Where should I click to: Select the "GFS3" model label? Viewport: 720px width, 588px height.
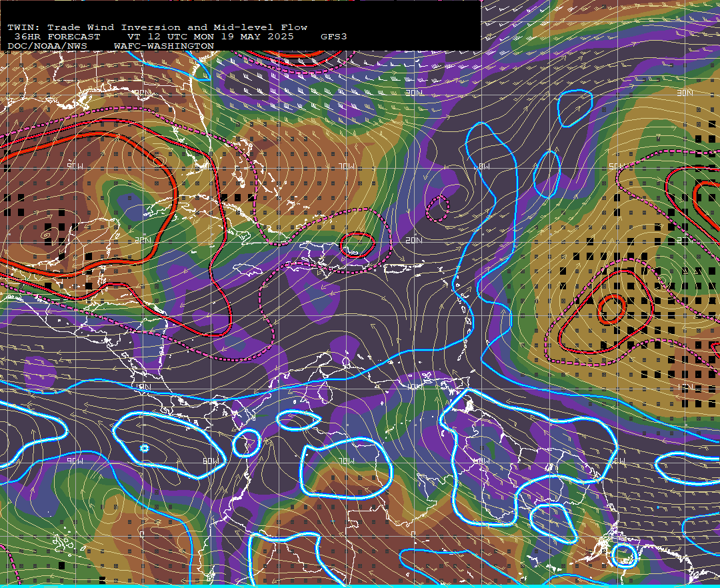click(334, 37)
